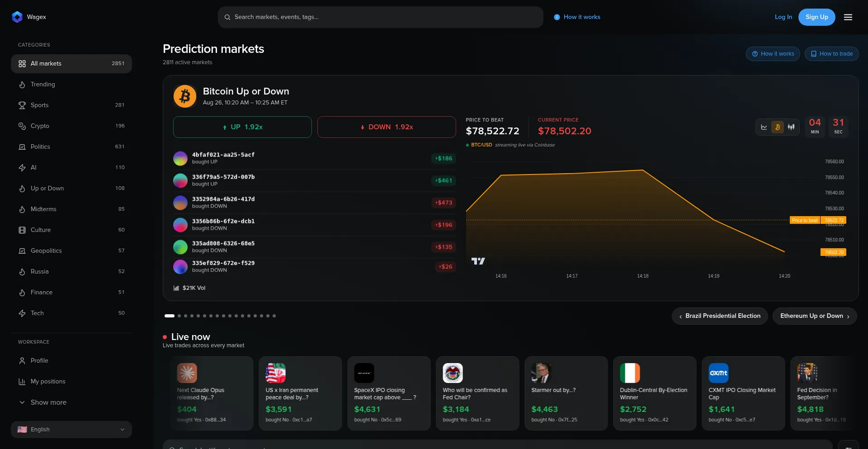
Task: Click the Irish flag Dublin-Central image
Action: coord(630,373)
